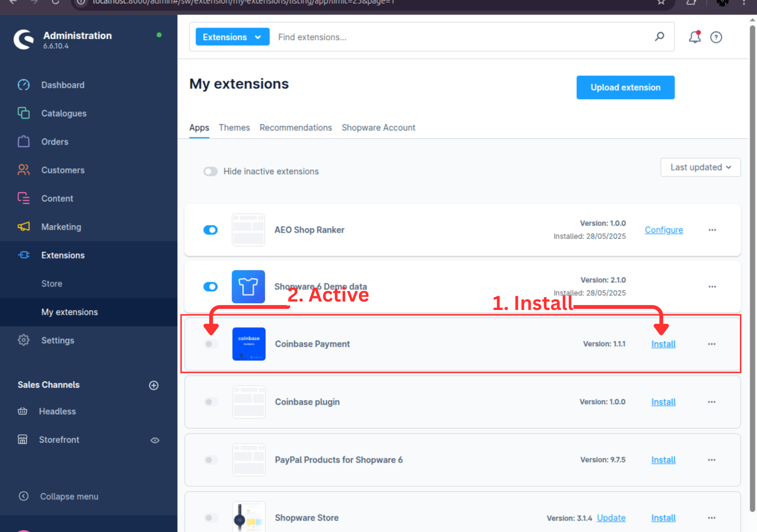Activate the Coinbase Payment toggle
The image size is (757, 532).
[211, 344]
